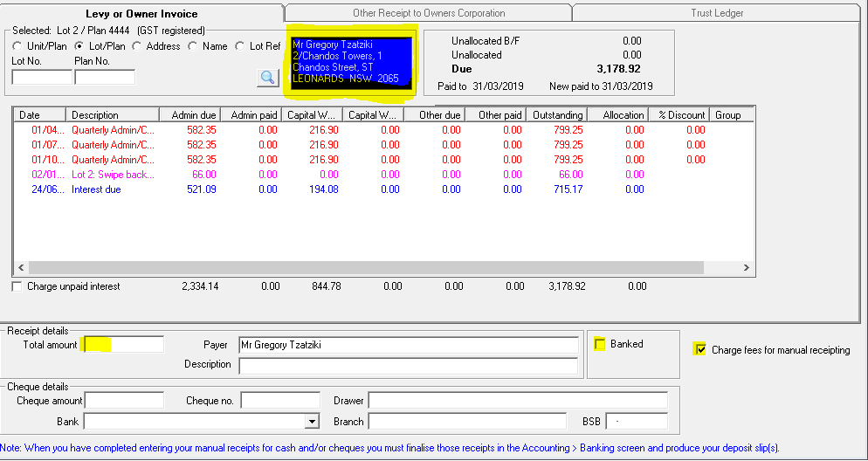Select the Name radio option

click(193, 46)
